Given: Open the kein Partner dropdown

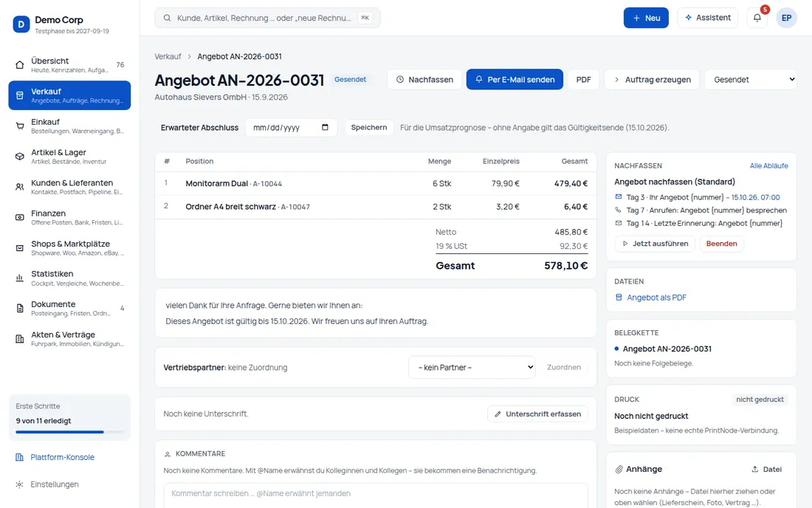Looking at the screenshot, I should tap(472, 367).
